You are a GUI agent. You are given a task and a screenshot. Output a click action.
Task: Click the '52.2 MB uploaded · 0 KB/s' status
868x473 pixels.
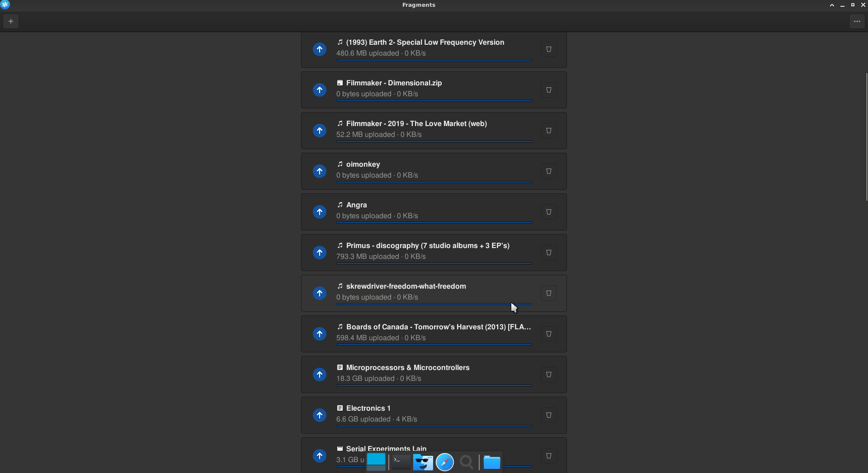(x=379, y=135)
